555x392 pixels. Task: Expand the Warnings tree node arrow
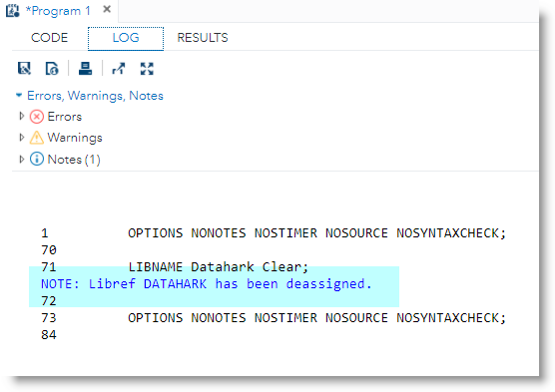(x=22, y=138)
